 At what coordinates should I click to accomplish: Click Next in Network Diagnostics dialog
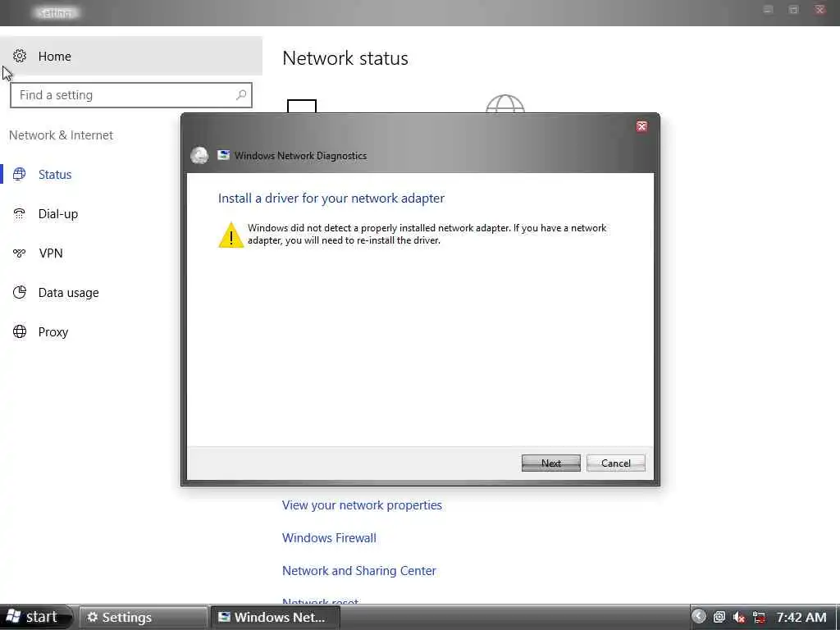click(550, 463)
